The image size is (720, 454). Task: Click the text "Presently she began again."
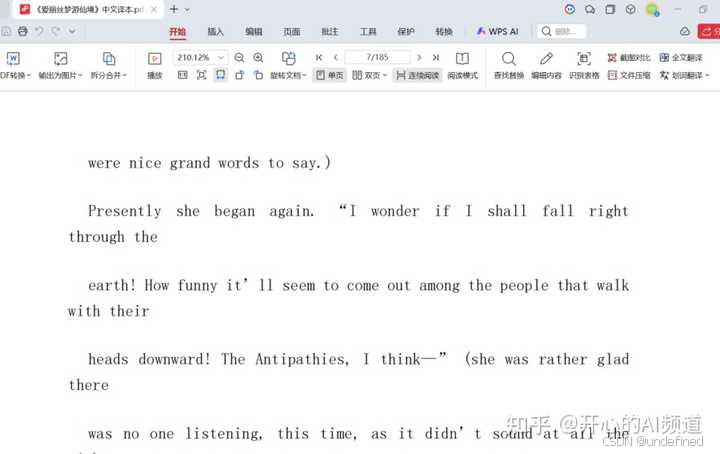pyautogui.click(x=201, y=211)
